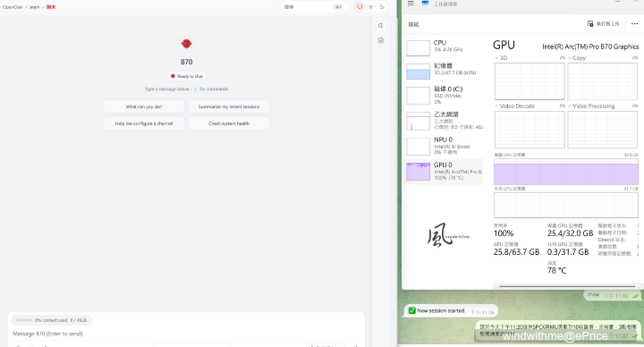Click the document icon below the panel toggle
Viewport: 644px width, 347px height.
tap(381, 40)
